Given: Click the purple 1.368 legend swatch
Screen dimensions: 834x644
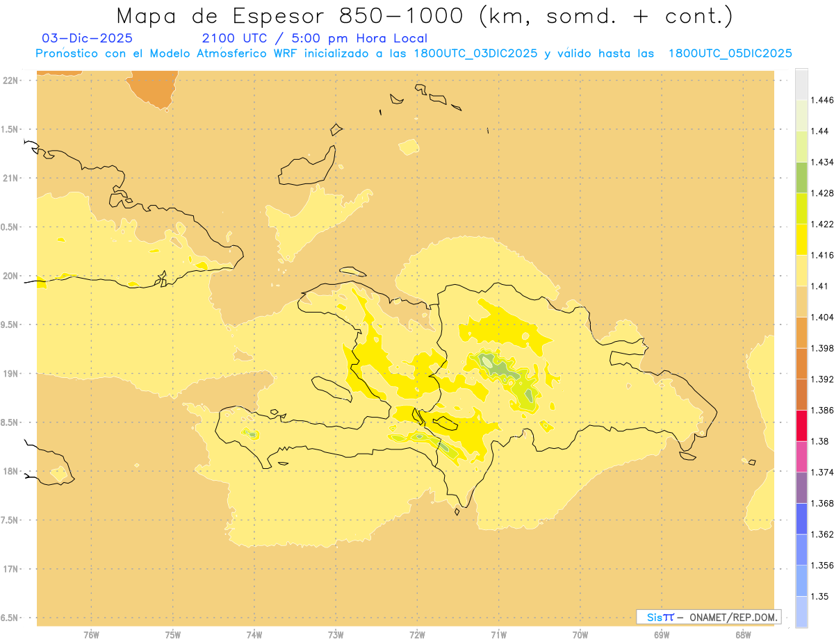Looking at the screenshot, I should coord(801,488).
